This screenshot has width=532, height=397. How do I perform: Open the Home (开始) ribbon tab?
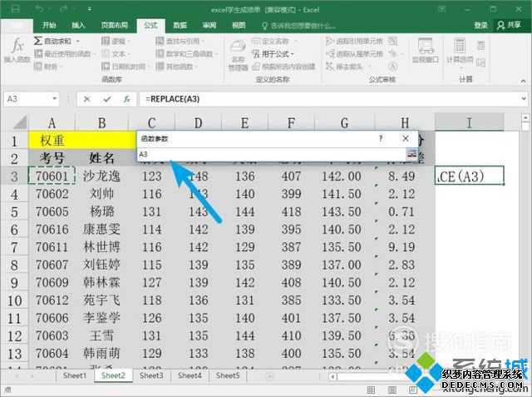(49, 25)
